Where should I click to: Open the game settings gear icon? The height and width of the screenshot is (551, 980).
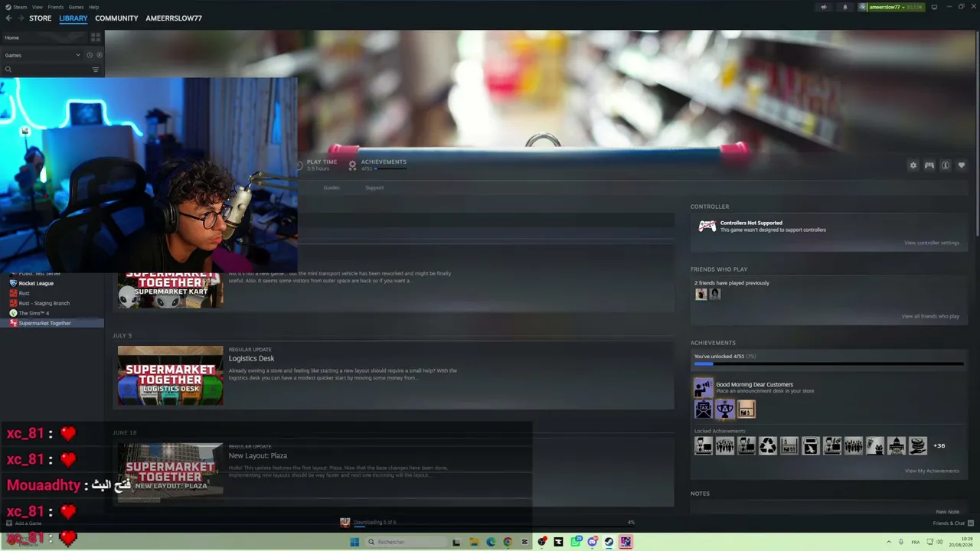tap(913, 165)
